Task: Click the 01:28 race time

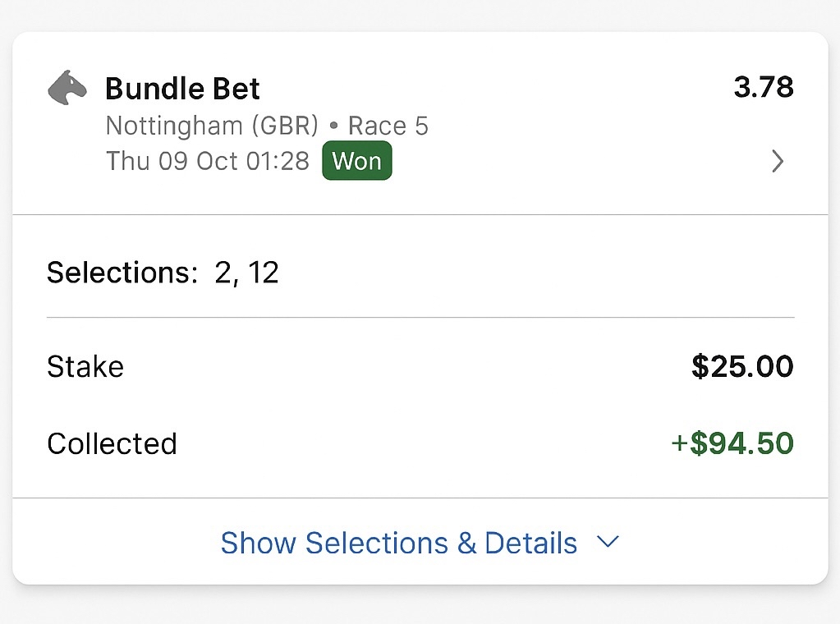Action: click(x=280, y=161)
